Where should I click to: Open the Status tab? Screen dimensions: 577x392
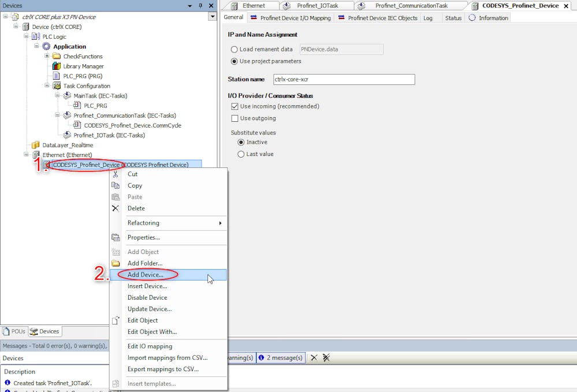(x=453, y=18)
